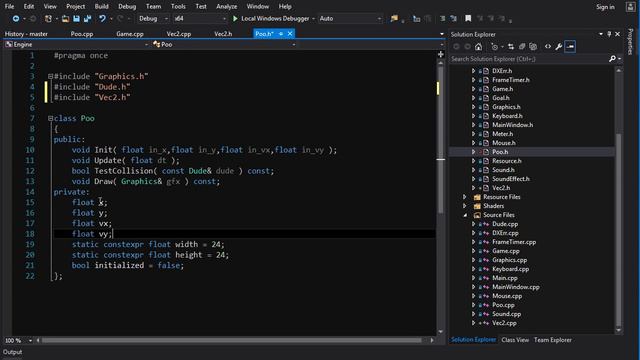The width and height of the screenshot is (640, 360).
Task: Click Show All Files icon in Solution Explorer
Action: (x=533, y=47)
